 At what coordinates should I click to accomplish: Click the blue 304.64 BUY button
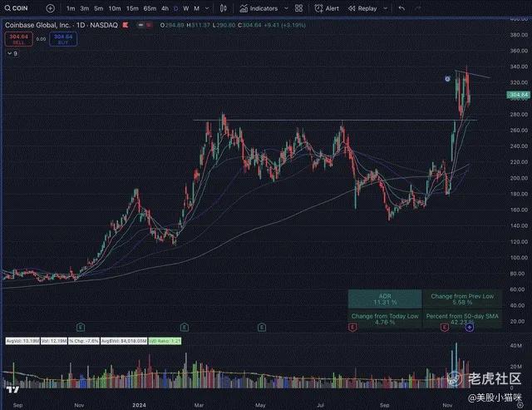pyautogui.click(x=63, y=39)
